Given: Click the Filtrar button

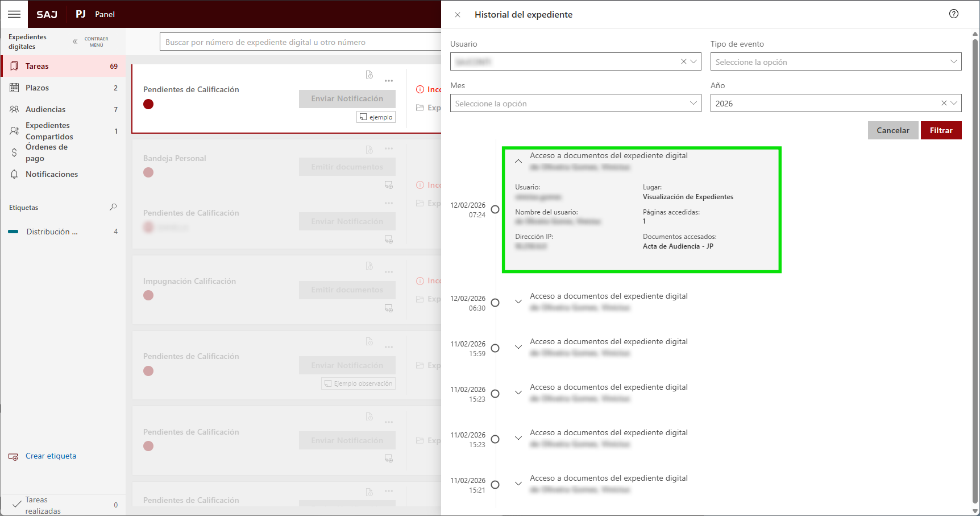Looking at the screenshot, I should [941, 130].
